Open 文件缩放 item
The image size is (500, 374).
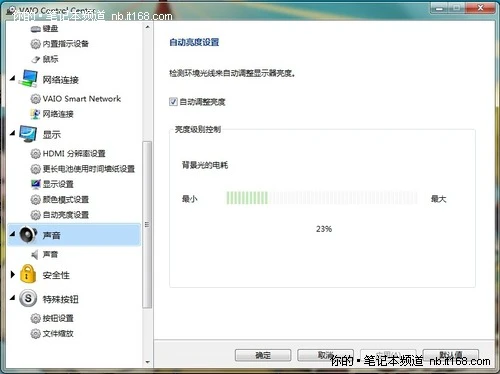click(x=58, y=334)
